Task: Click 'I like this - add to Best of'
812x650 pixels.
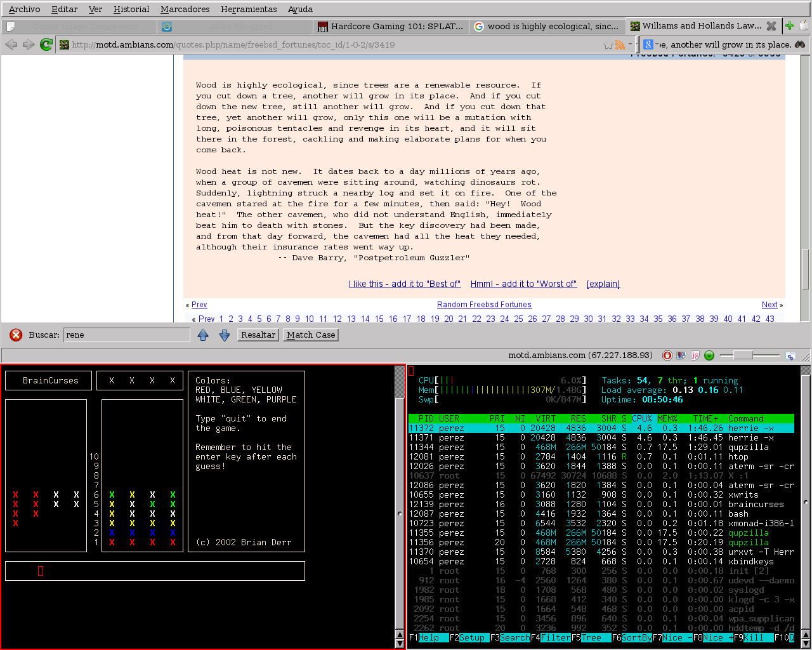Action: pyautogui.click(x=405, y=284)
